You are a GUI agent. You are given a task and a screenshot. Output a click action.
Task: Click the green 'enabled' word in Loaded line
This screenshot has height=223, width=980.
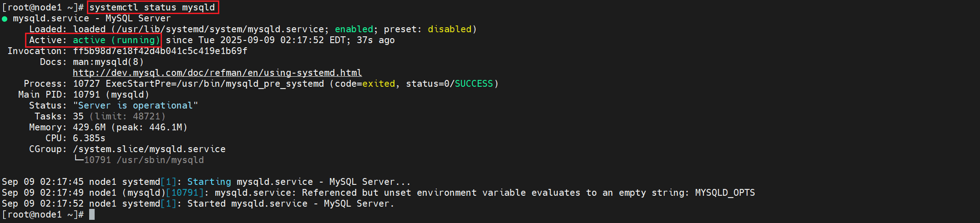tap(354, 29)
